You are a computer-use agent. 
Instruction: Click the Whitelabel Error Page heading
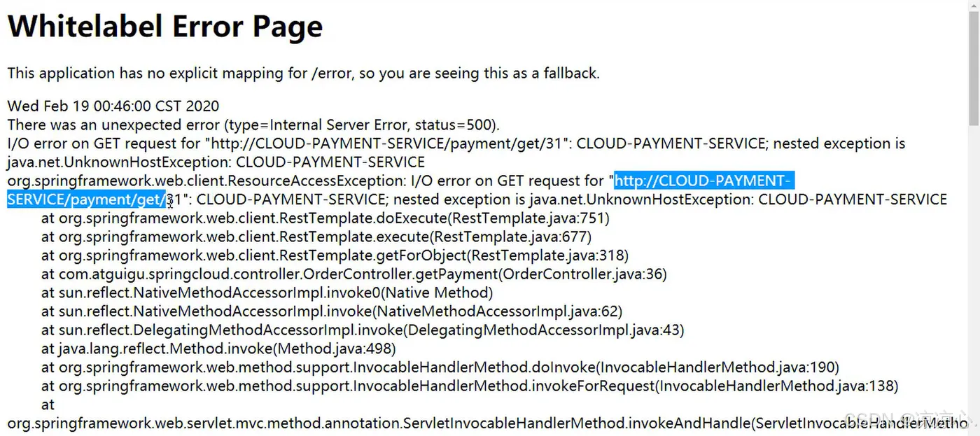pos(164,27)
